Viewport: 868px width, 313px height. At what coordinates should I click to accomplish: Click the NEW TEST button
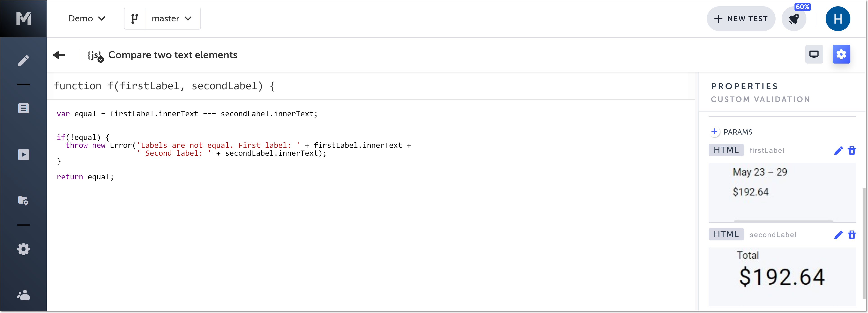pos(741,19)
